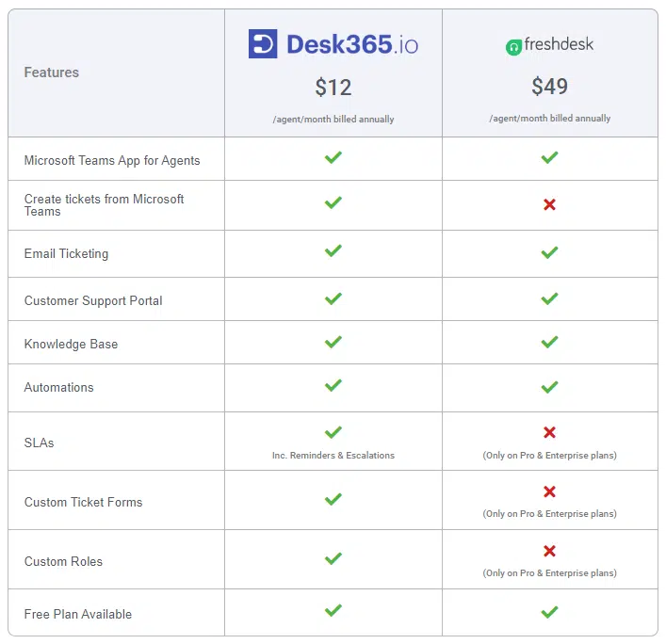Click Freshdesk checkmark in Customer Support Portal row
The width and height of the screenshot is (666, 644).
pyautogui.click(x=549, y=298)
